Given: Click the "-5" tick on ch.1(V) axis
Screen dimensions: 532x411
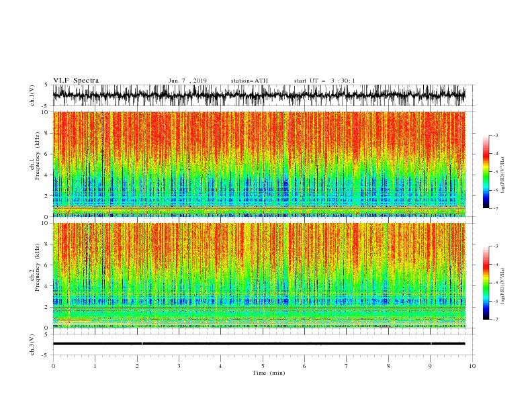Looking at the screenshot, I should pos(46,106).
